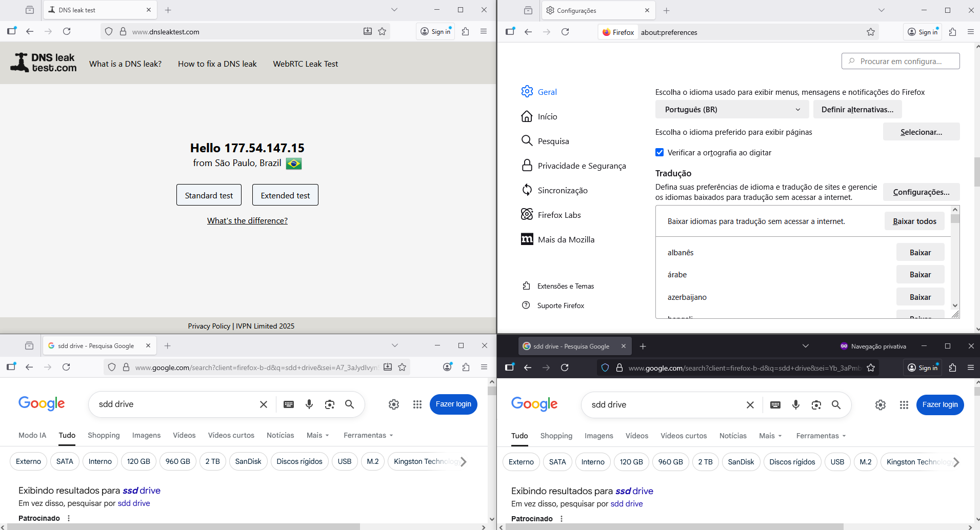980x530 pixels.
Task: Select Imagens tab in private Google window
Action: pos(599,436)
